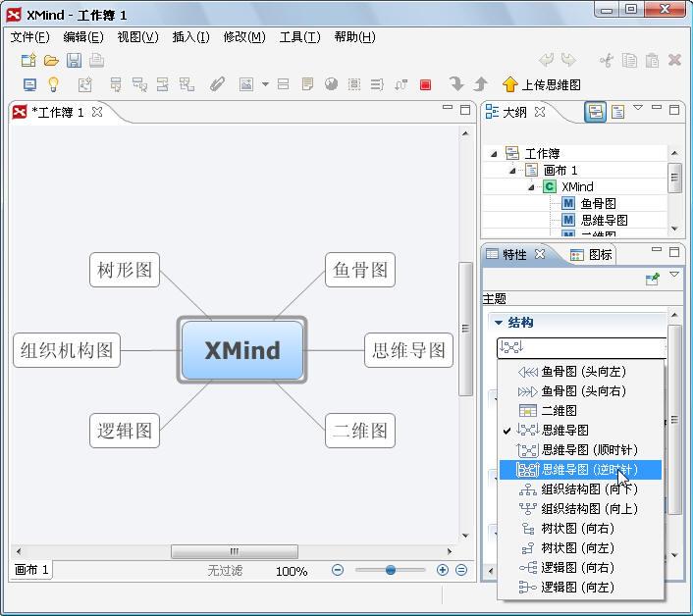The height and width of the screenshot is (616, 693).
Task: Click the Delete X icon in toolbar
Action: pyautogui.click(x=674, y=60)
